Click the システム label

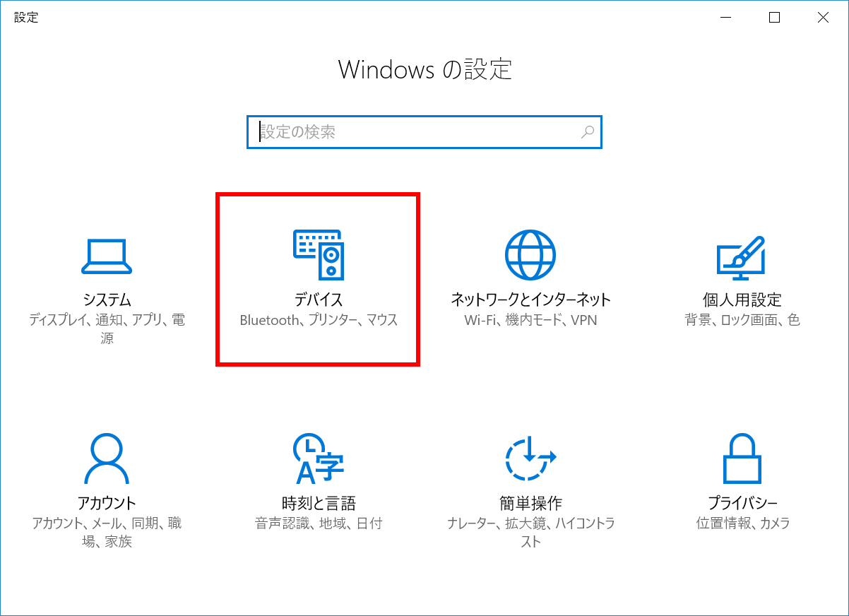click(x=107, y=300)
